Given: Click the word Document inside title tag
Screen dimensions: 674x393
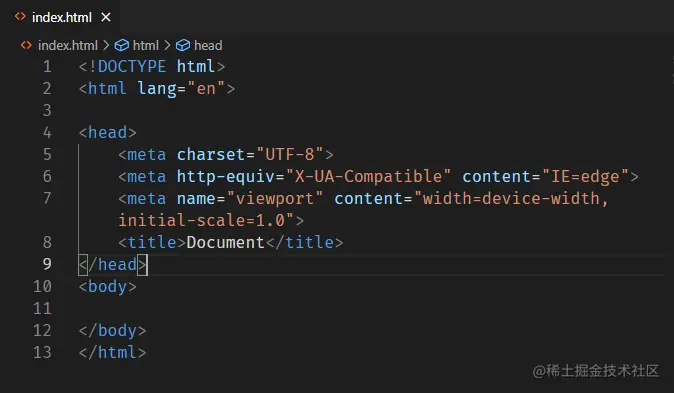Looking at the screenshot, I should pos(225,242).
